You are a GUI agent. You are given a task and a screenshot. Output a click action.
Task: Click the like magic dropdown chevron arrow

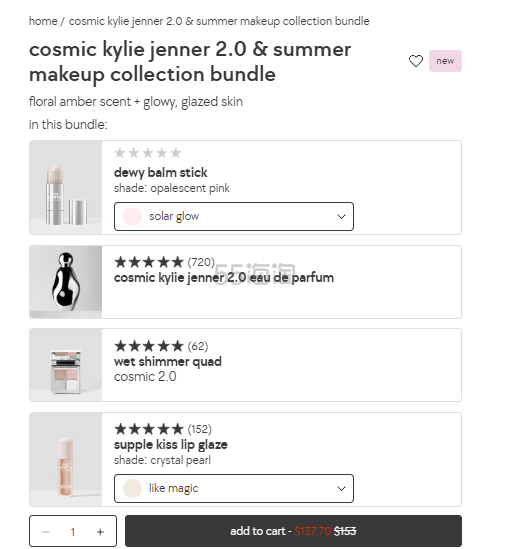[341, 488]
